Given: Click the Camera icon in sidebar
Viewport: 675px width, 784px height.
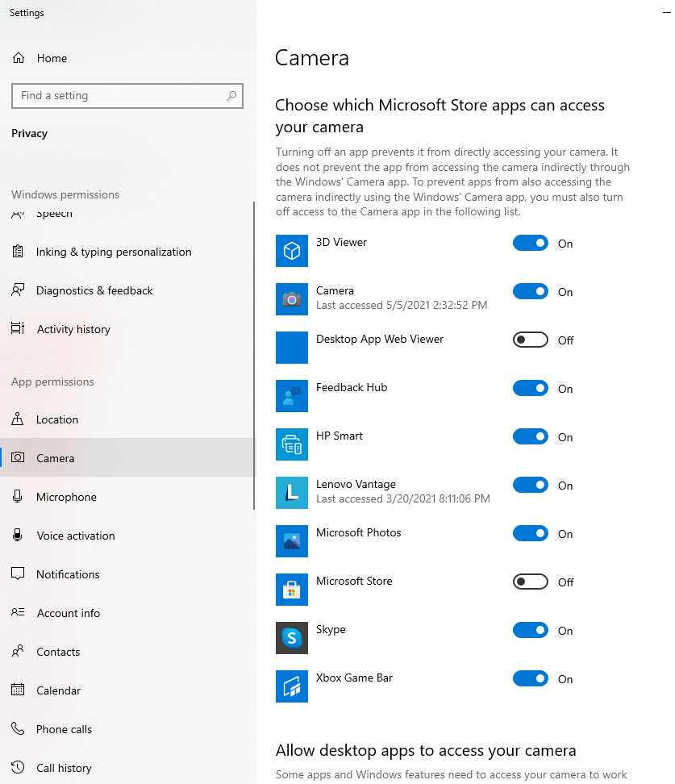Looking at the screenshot, I should [x=18, y=457].
